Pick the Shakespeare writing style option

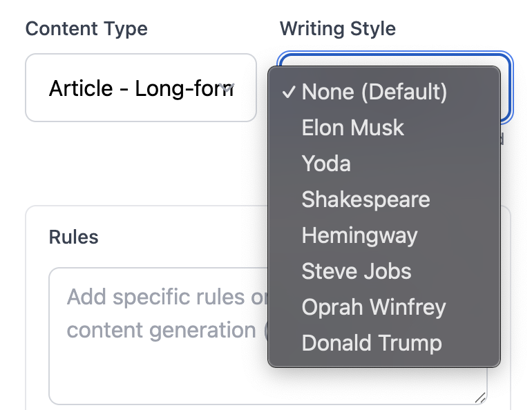pos(365,199)
